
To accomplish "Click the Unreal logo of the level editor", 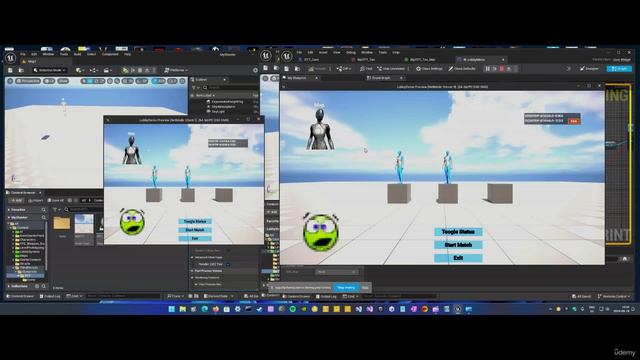I will coord(11,58).
